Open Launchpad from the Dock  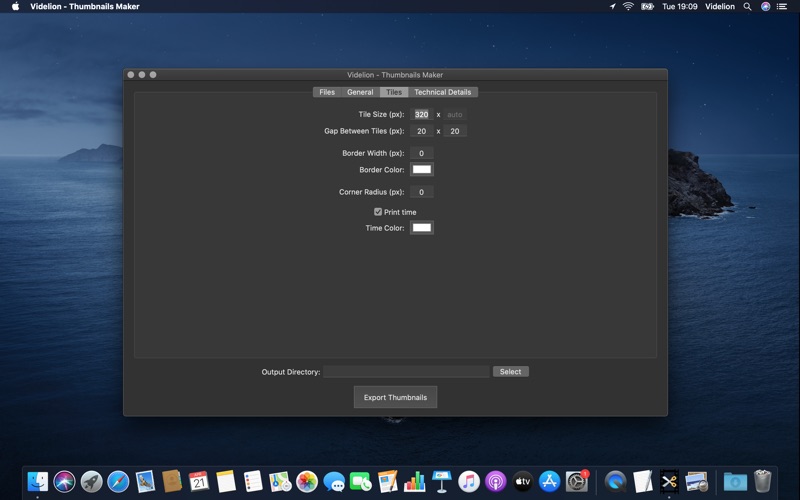click(91, 481)
